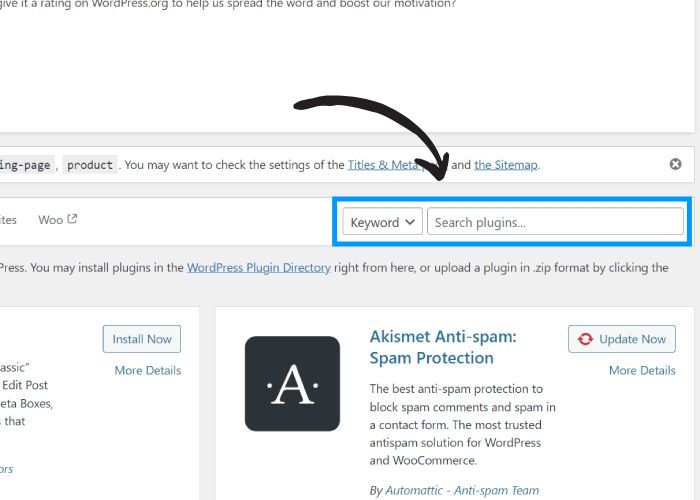The width and height of the screenshot is (700, 500).
Task: Click the Akismet plugin description text
Action: (462, 424)
